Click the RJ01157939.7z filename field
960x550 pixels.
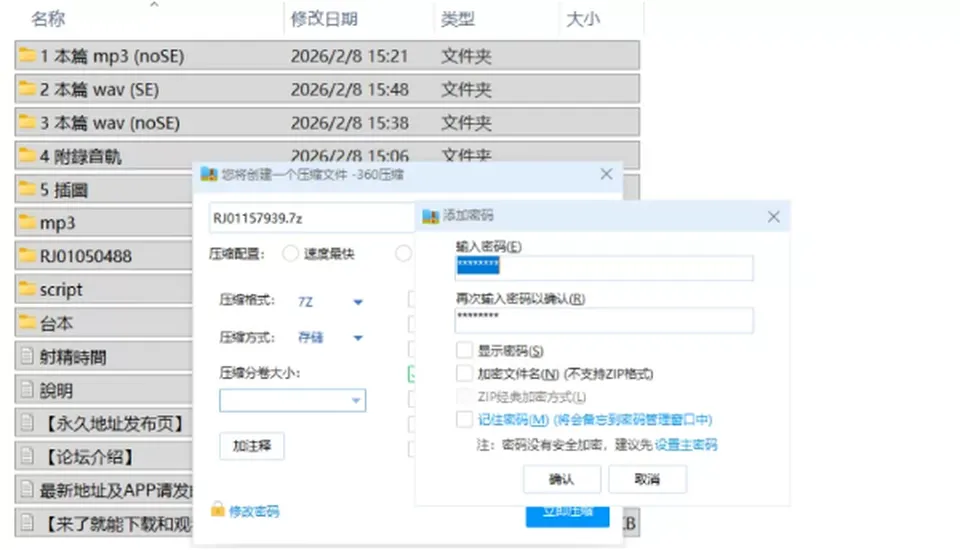pos(312,218)
